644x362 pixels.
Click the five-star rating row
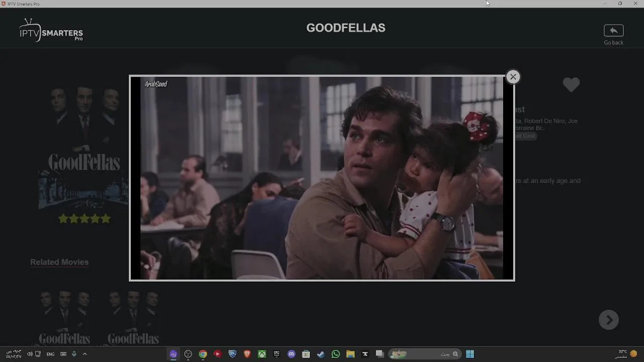click(85, 219)
